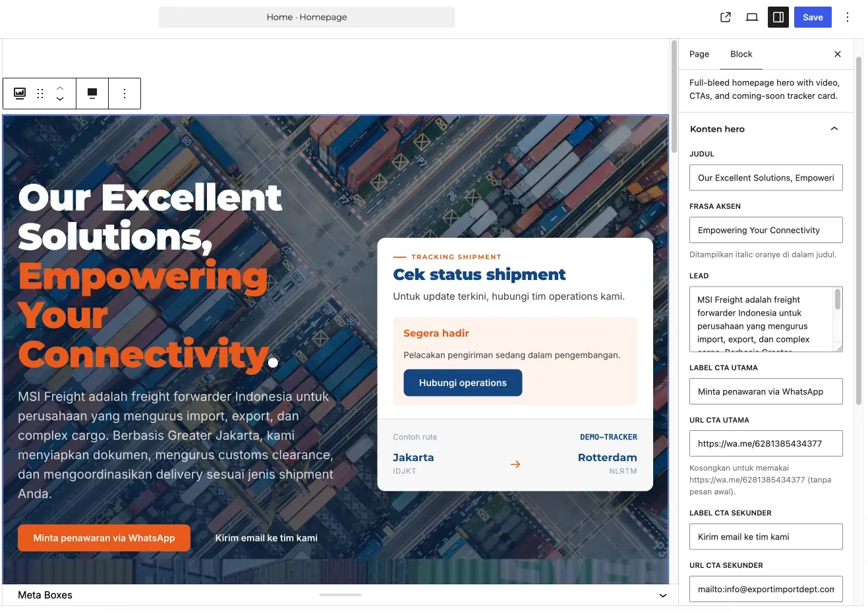Click the DEMO-TRACKER code label
Viewport: 868px width, 612px height.
(608, 437)
